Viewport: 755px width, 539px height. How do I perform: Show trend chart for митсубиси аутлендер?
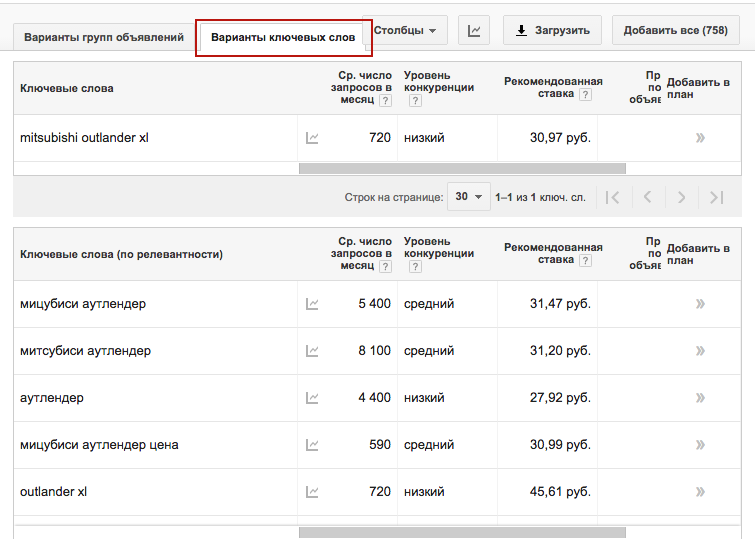(312, 351)
